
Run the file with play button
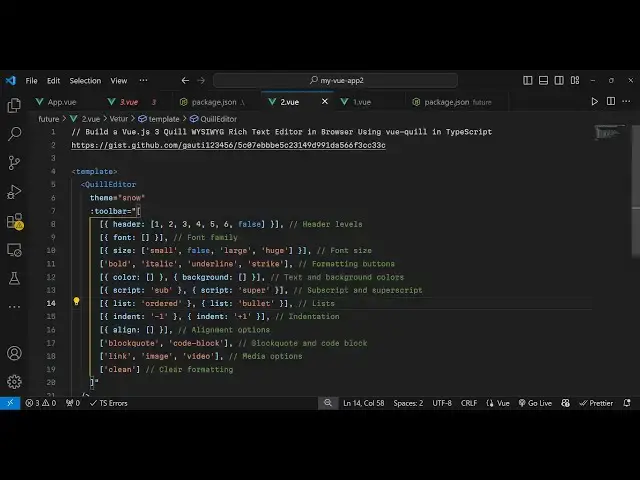[595, 101]
